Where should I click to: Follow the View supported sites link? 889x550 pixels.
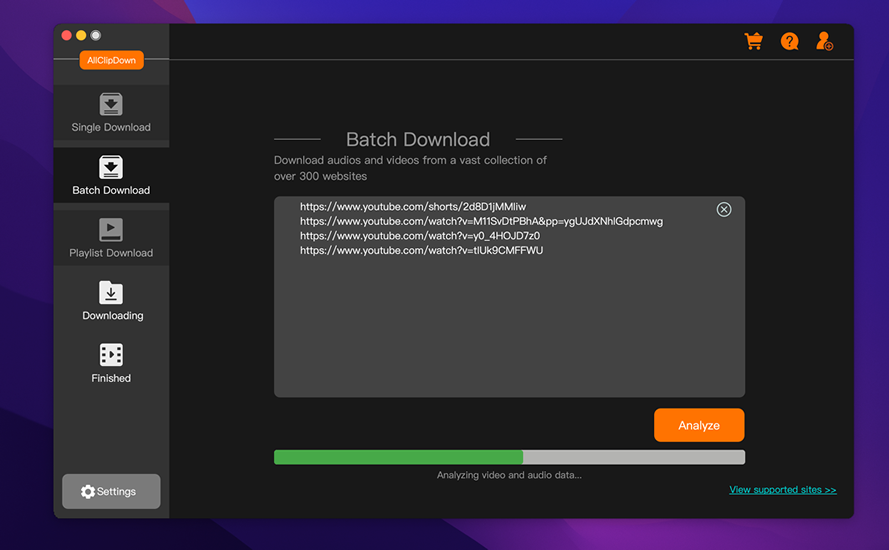(x=782, y=490)
